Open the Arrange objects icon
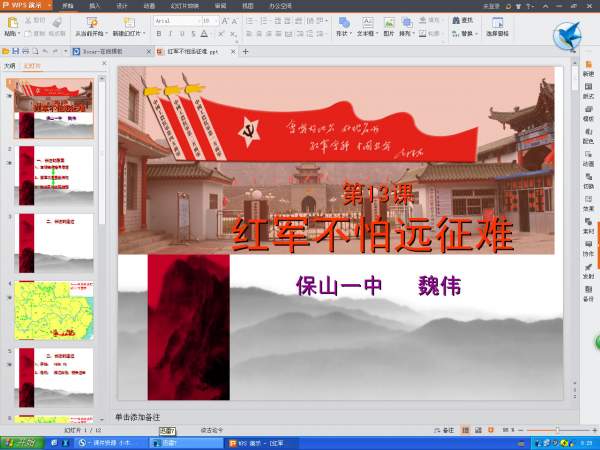 (406, 23)
